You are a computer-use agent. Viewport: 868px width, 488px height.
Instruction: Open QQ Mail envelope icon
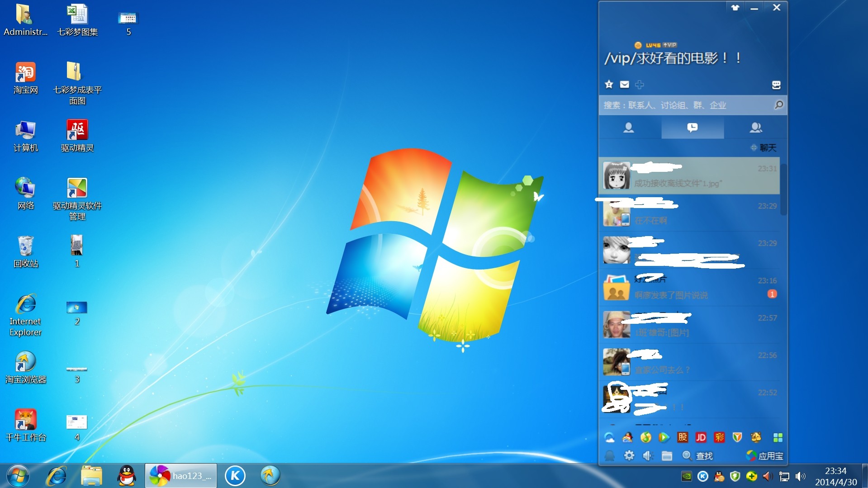click(x=624, y=85)
